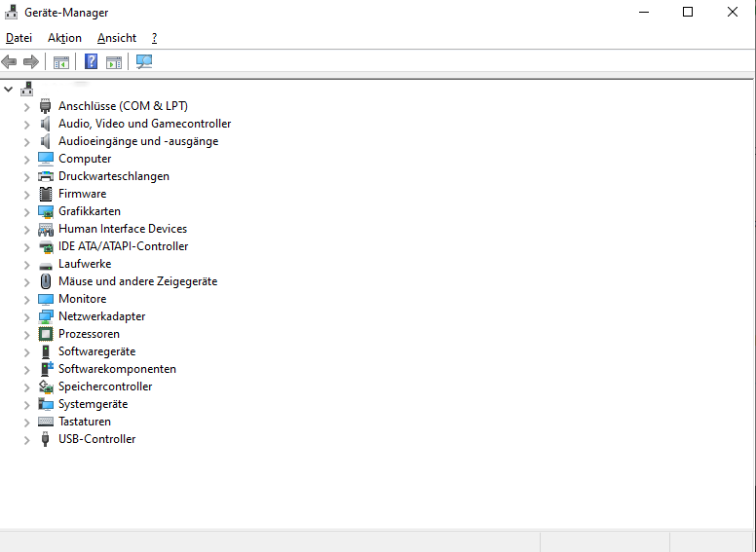Screen dimensions: 756x552
Task: Select the Softwarekomponenten label
Action: coord(117,369)
